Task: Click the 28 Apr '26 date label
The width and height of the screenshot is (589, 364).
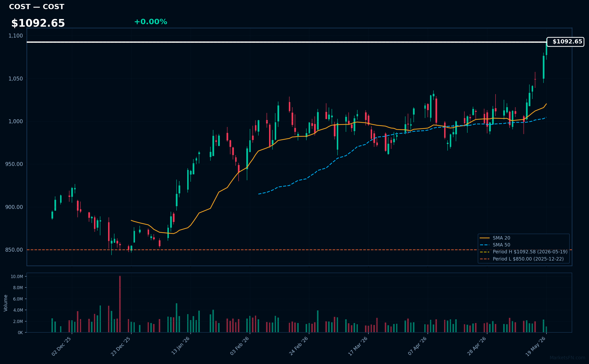Action: pos(477,346)
